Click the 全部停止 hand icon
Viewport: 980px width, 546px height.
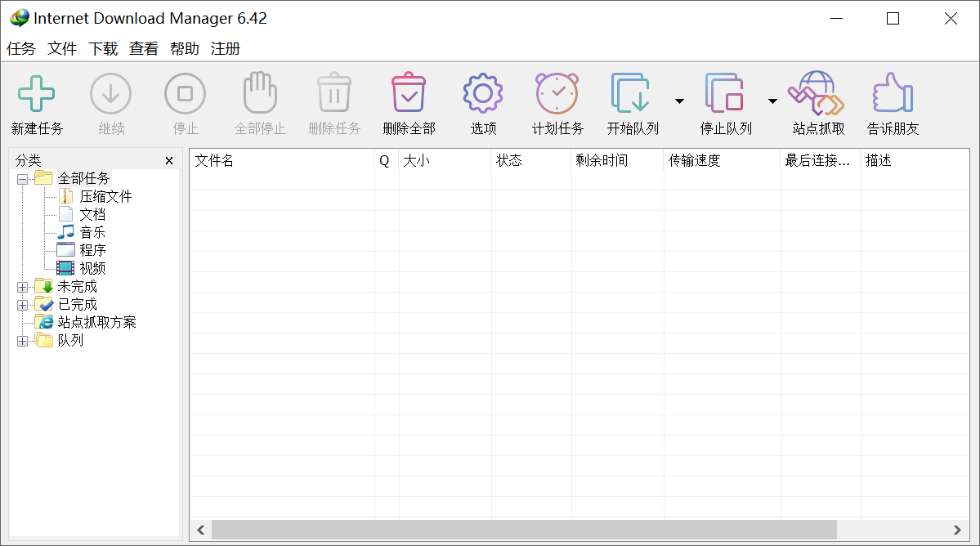pos(259,93)
